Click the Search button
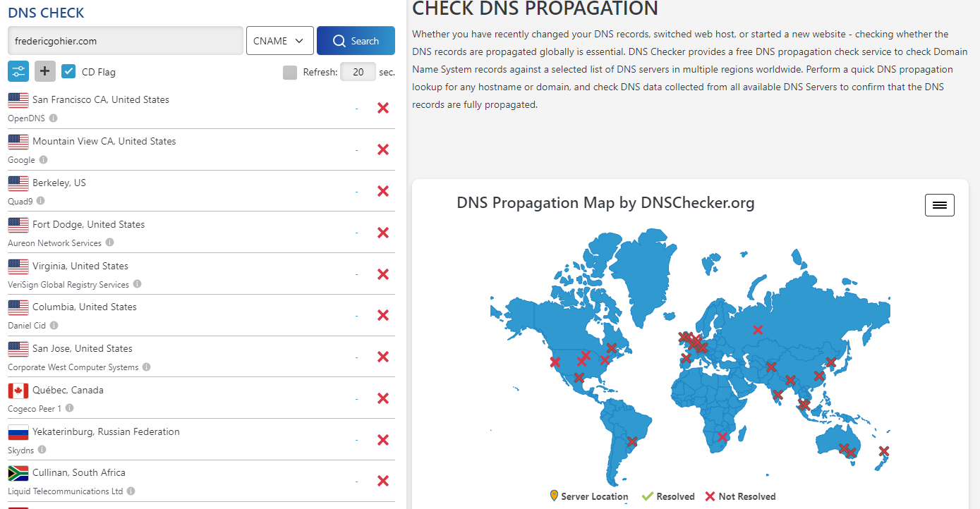The height and width of the screenshot is (509, 980). (356, 41)
